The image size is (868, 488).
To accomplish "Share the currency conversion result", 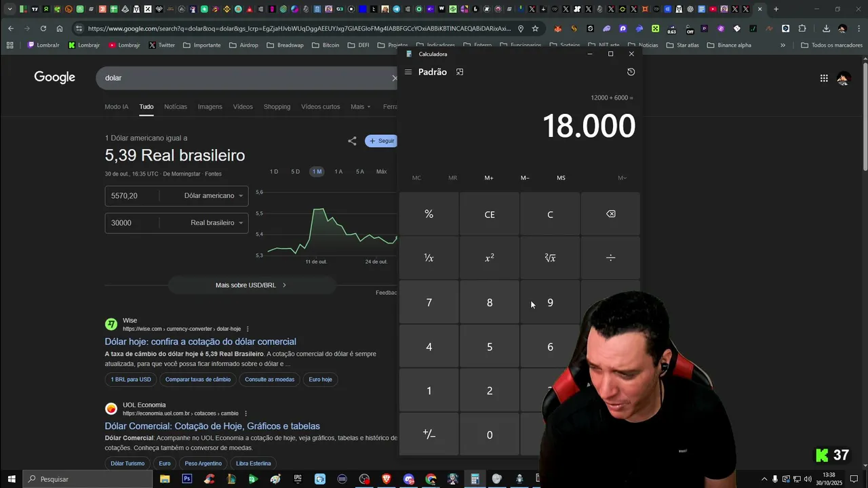I will click(x=352, y=141).
